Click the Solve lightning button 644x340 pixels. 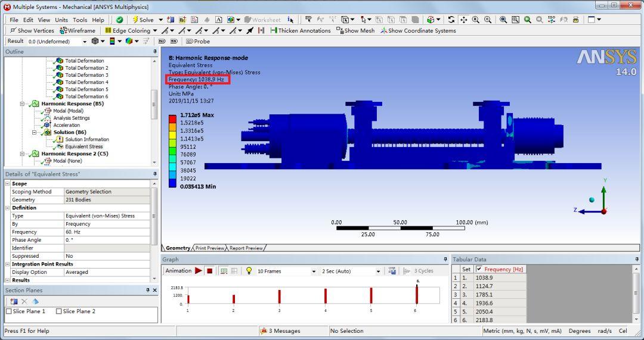click(x=143, y=20)
